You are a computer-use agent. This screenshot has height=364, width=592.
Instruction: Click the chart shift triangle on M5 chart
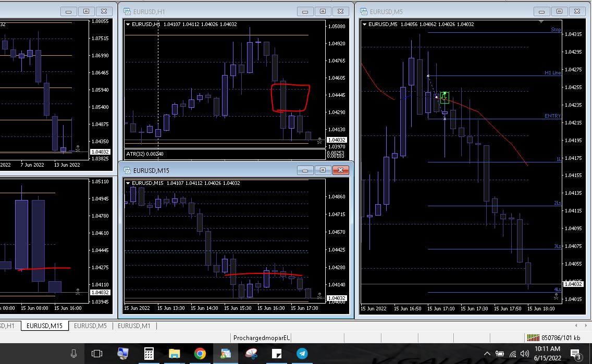541,21
